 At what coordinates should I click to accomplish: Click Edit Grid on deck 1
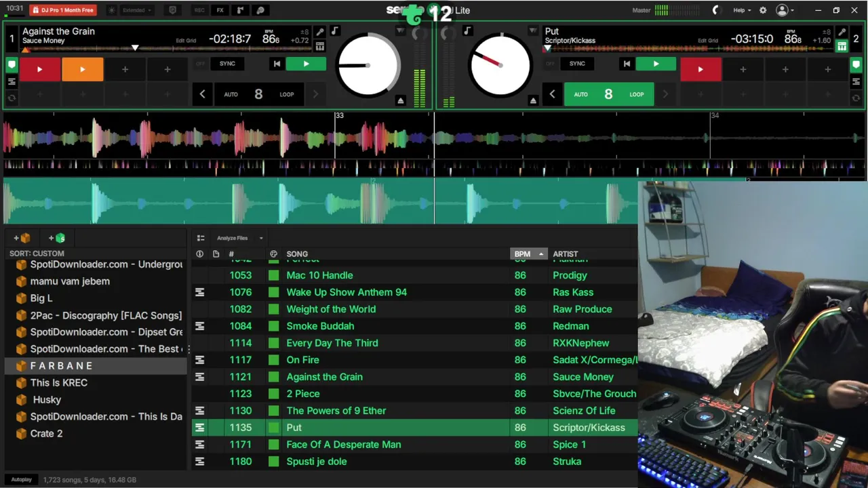(x=186, y=41)
